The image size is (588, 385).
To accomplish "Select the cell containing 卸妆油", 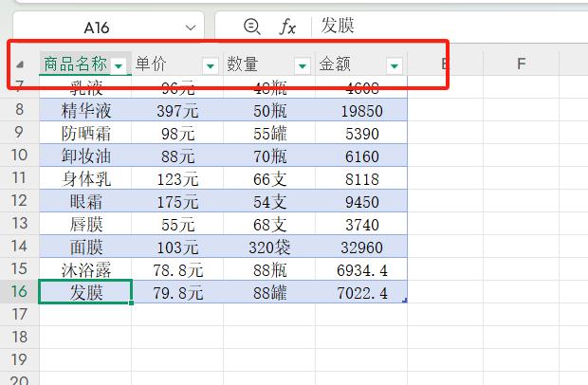I will click(x=85, y=156).
